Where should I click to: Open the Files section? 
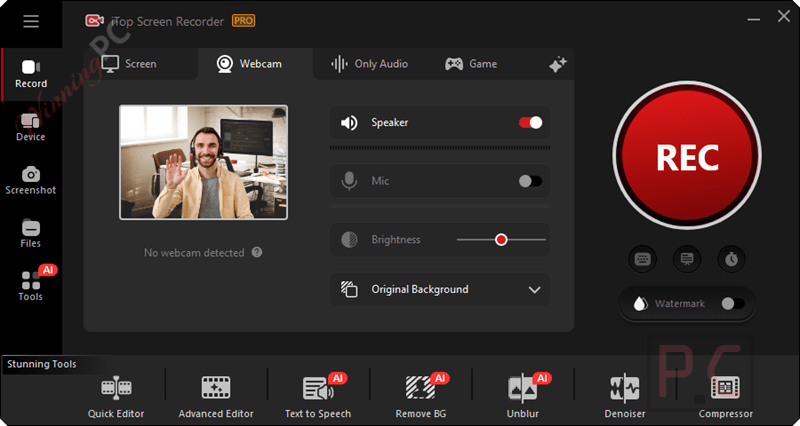tap(31, 234)
